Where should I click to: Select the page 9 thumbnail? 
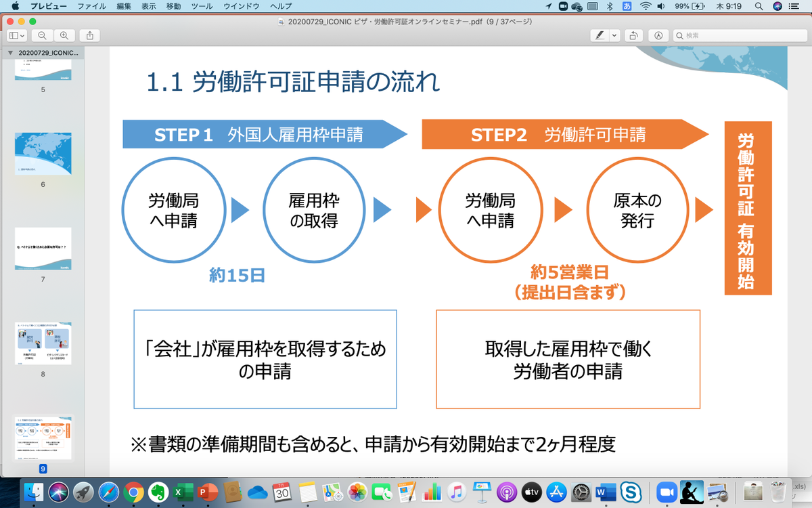[x=43, y=438]
